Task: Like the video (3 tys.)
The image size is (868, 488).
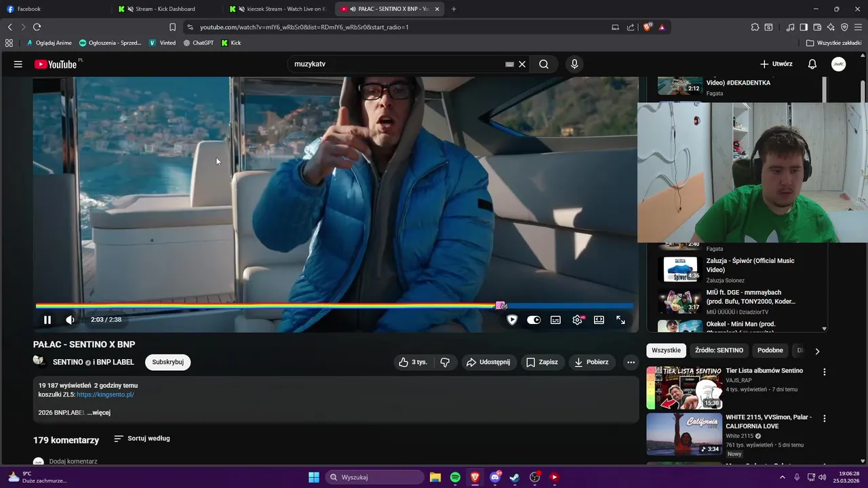Action: pyautogui.click(x=412, y=362)
